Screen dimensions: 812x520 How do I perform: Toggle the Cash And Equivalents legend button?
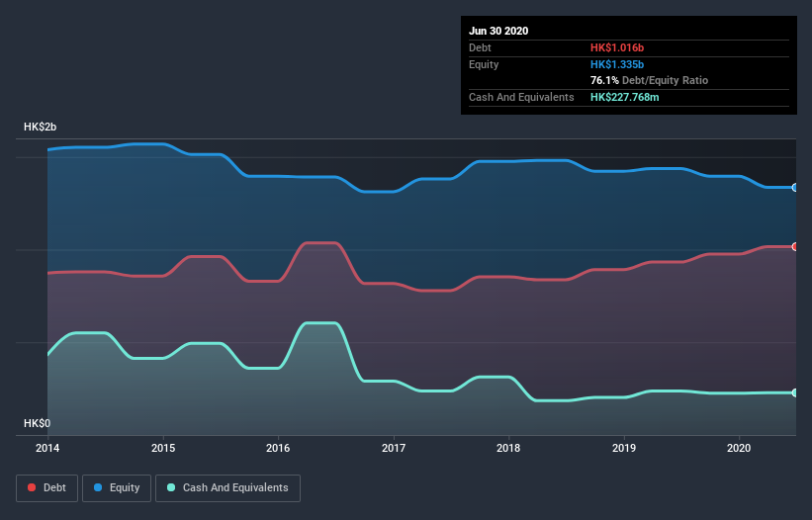[x=227, y=488]
